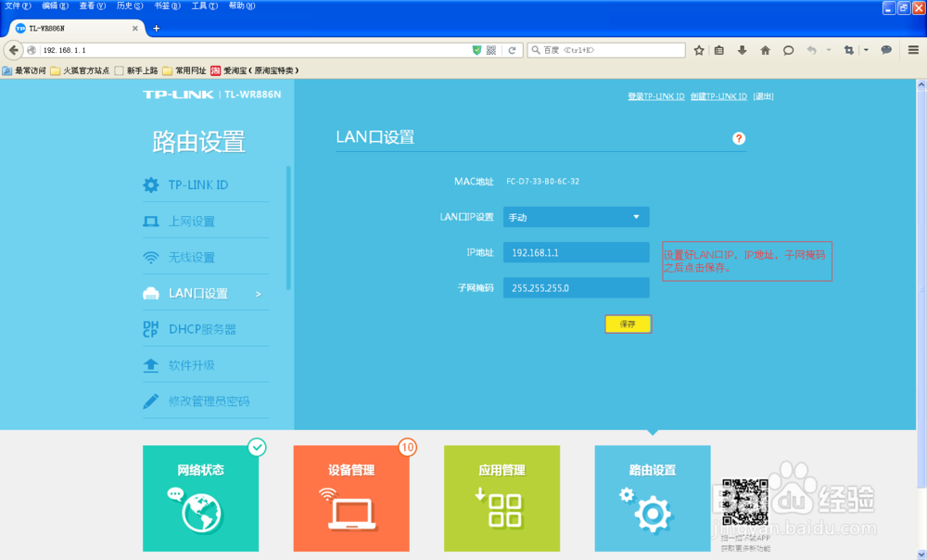The image size is (927, 560).
Task: Expand dropdown arrow next to undo icon
Action: point(829,50)
